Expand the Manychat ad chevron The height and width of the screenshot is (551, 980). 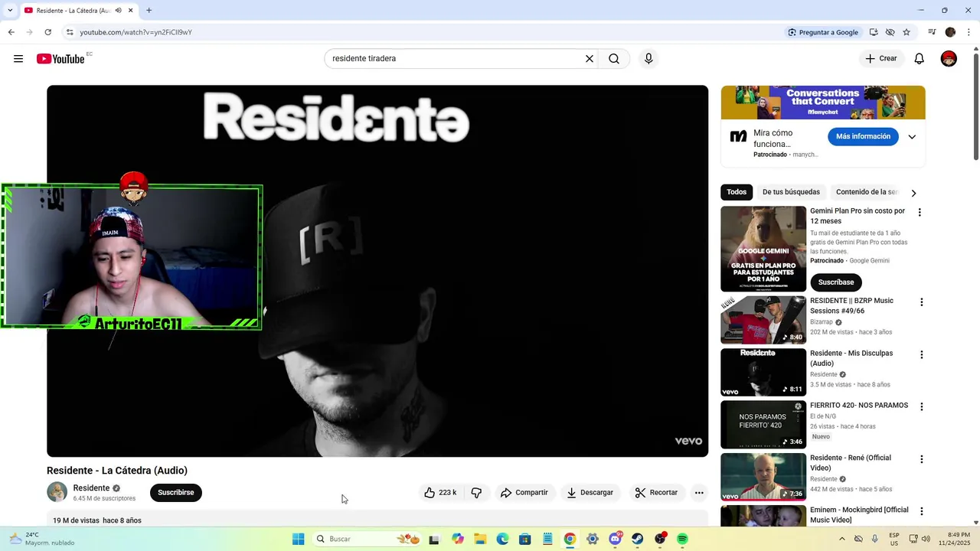coord(912,137)
